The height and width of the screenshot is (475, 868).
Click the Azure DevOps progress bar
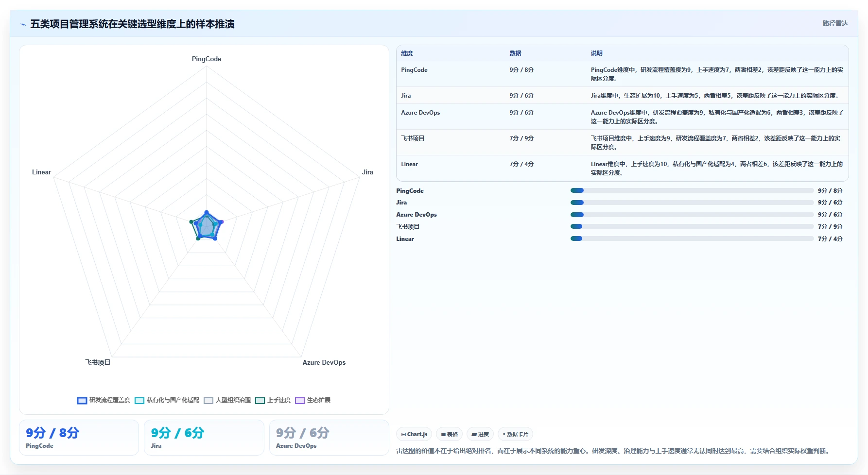coord(692,215)
